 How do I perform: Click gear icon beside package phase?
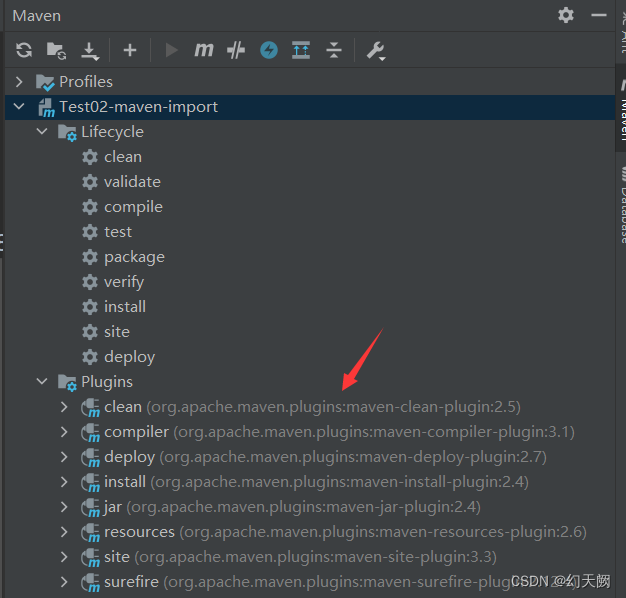tap(90, 257)
